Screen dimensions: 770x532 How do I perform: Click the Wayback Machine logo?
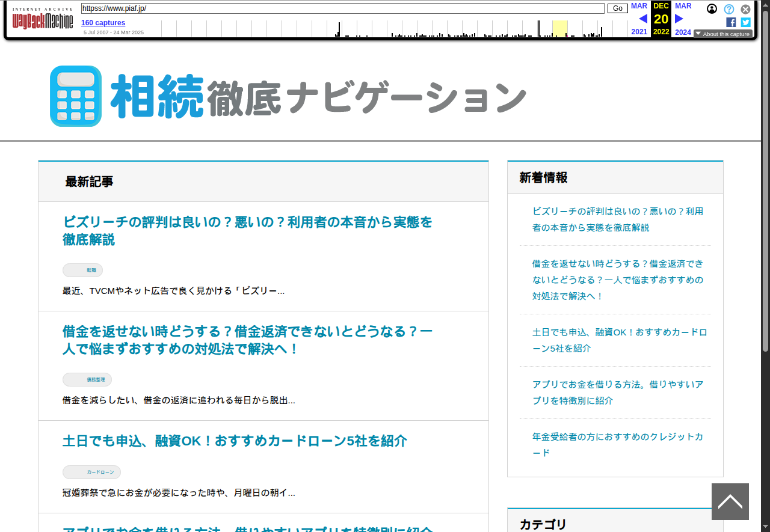[x=43, y=20]
